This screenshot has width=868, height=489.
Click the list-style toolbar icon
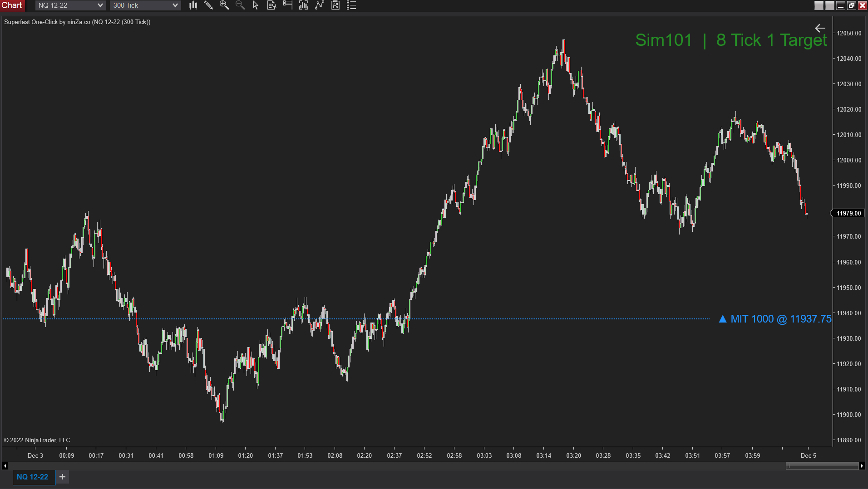[351, 5]
